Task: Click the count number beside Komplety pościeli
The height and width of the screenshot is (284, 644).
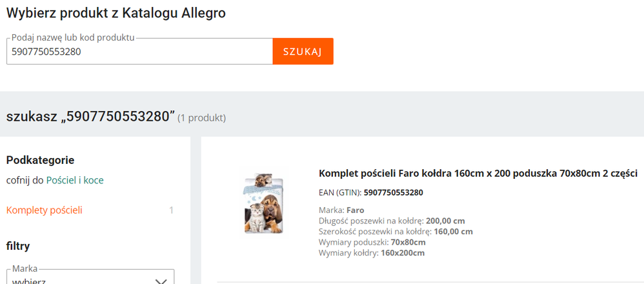Action: (x=171, y=210)
